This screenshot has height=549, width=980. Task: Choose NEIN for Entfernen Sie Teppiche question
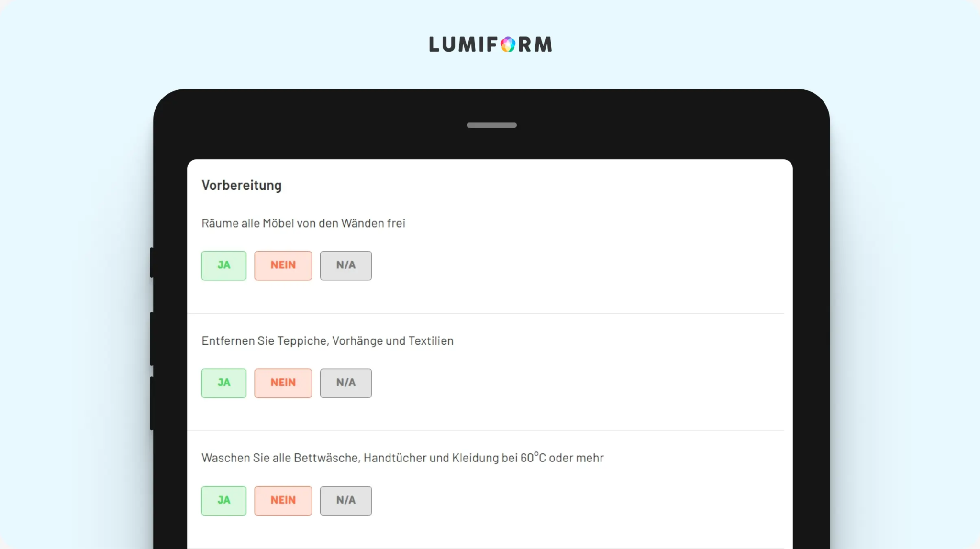(283, 383)
